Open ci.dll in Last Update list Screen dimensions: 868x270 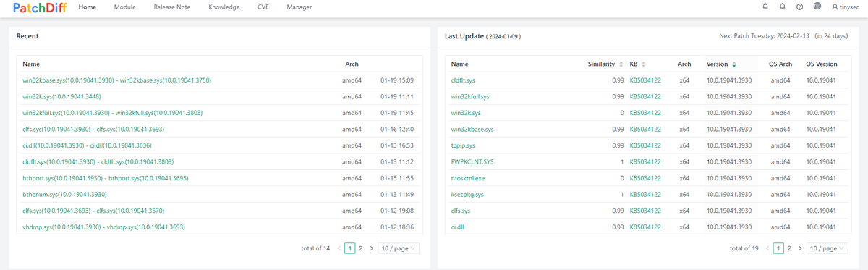pos(458,227)
